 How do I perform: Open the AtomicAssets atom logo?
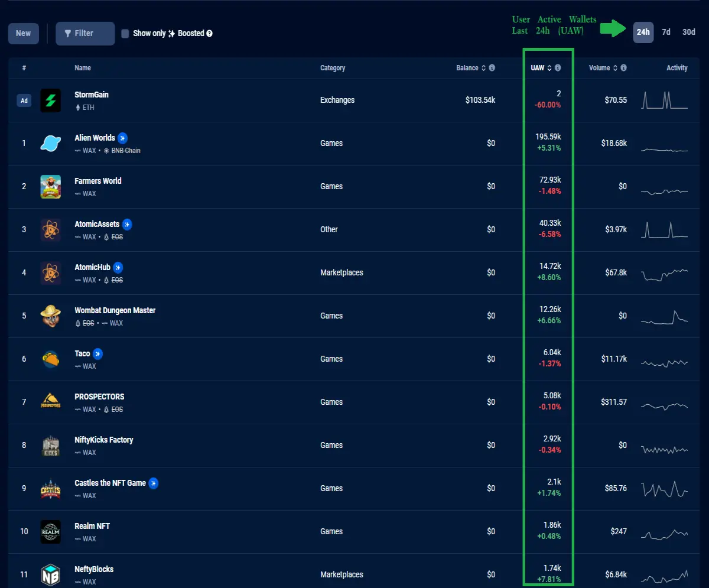coord(50,230)
